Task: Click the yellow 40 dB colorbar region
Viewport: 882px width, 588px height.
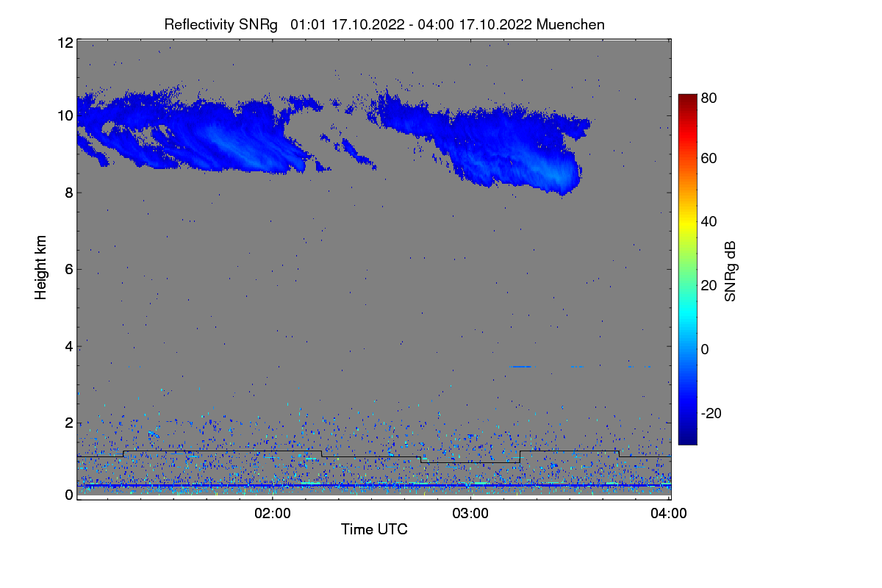Action: pyautogui.click(x=687, y=221)
